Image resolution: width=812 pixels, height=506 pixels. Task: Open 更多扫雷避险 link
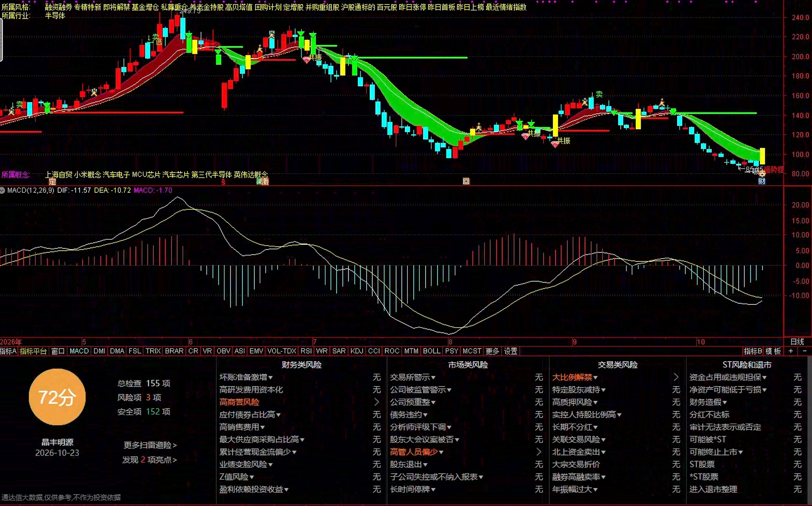(x=150, y=445)
